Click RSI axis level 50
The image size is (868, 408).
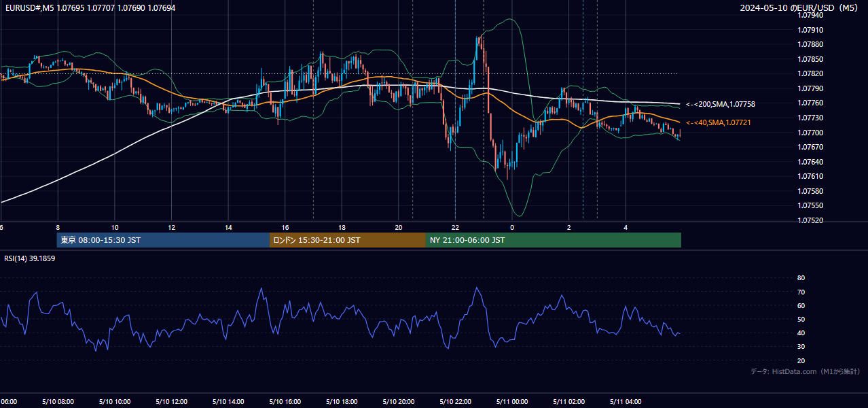coord(801,319)
